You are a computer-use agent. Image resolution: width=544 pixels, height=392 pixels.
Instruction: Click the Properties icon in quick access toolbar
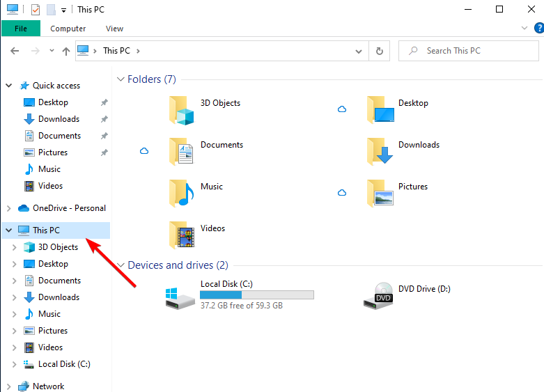(x=36, y=10)
